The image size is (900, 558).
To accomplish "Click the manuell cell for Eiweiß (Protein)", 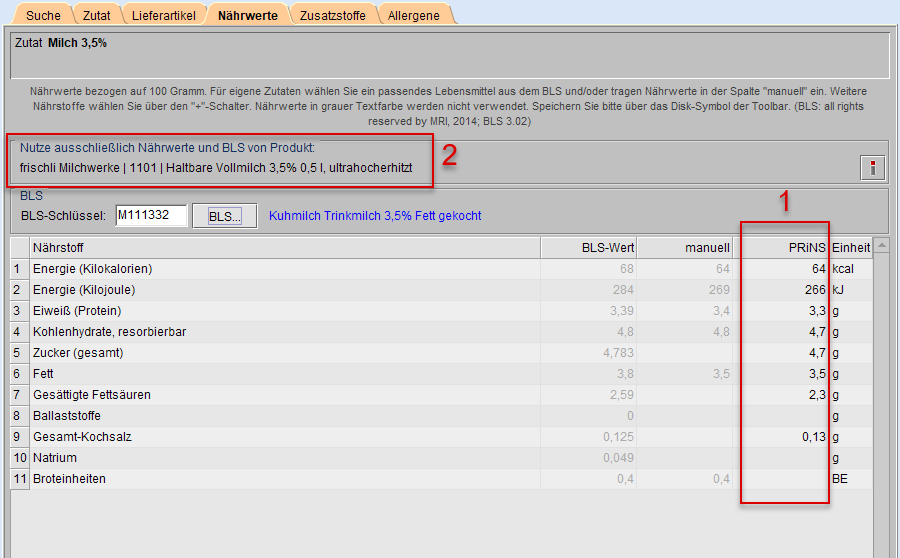I will click(x=686, y=311).
